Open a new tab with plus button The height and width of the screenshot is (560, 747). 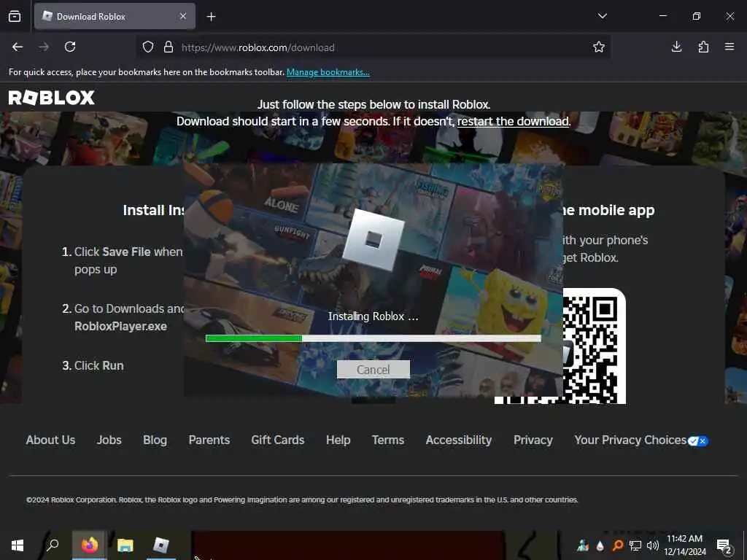[211, 17]
